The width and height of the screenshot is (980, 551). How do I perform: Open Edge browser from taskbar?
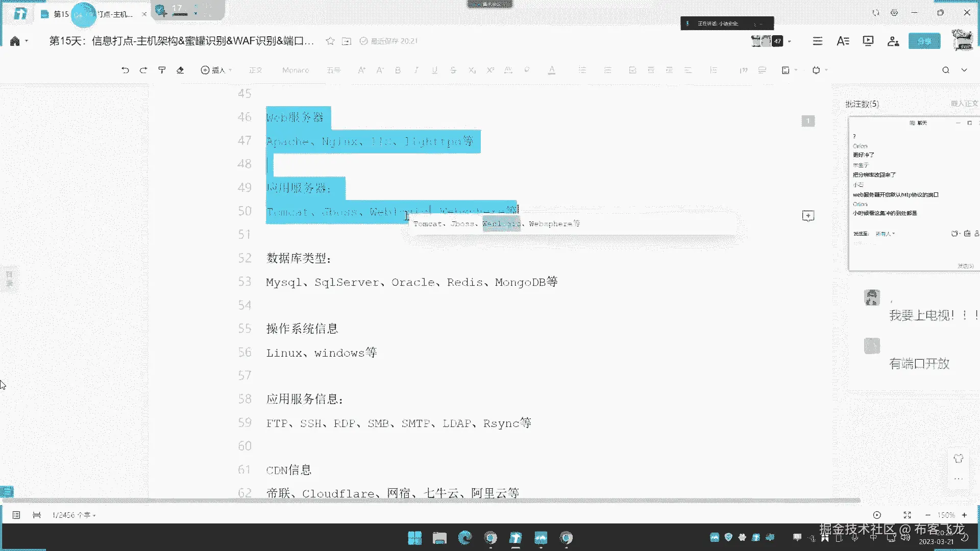(465, 538)
